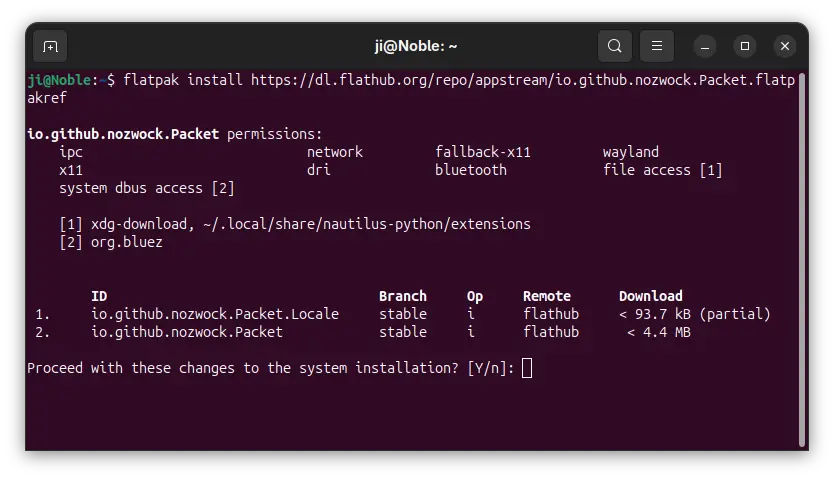Screen dimensions: 834x479
Task: Open a new terminal tab
Action: click(50, 47)
